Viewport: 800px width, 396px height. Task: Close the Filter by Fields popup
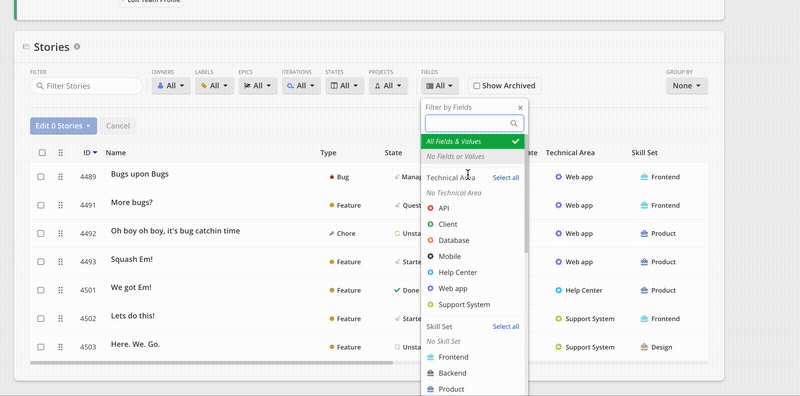[x=520, y=108]
